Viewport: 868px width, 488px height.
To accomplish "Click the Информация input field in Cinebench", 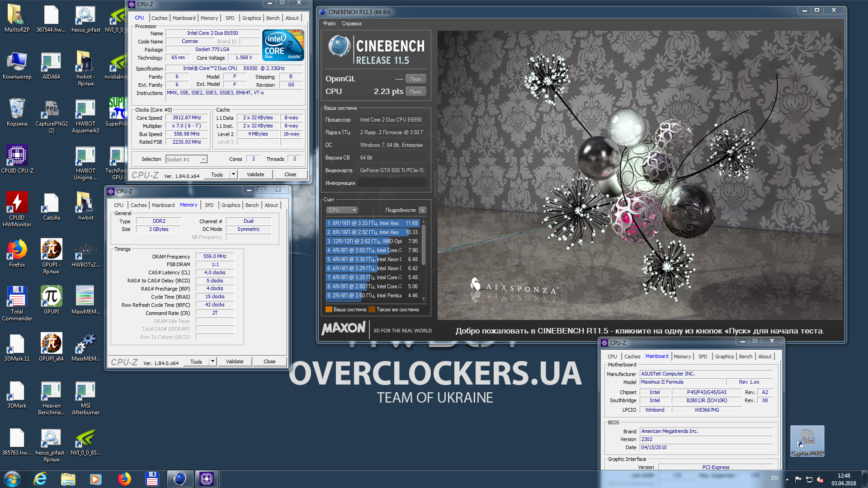I will [x=392, y=183].
